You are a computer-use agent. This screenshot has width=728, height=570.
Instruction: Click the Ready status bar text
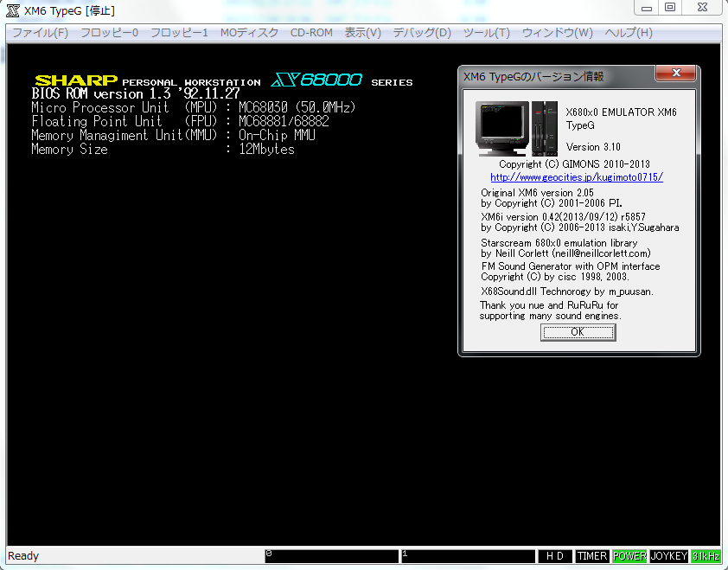tap(23, 556)
